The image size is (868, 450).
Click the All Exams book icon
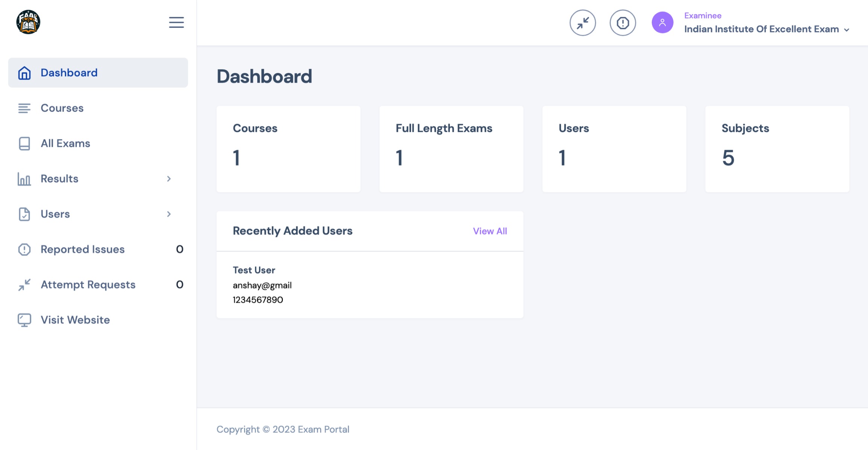(24, 144)
